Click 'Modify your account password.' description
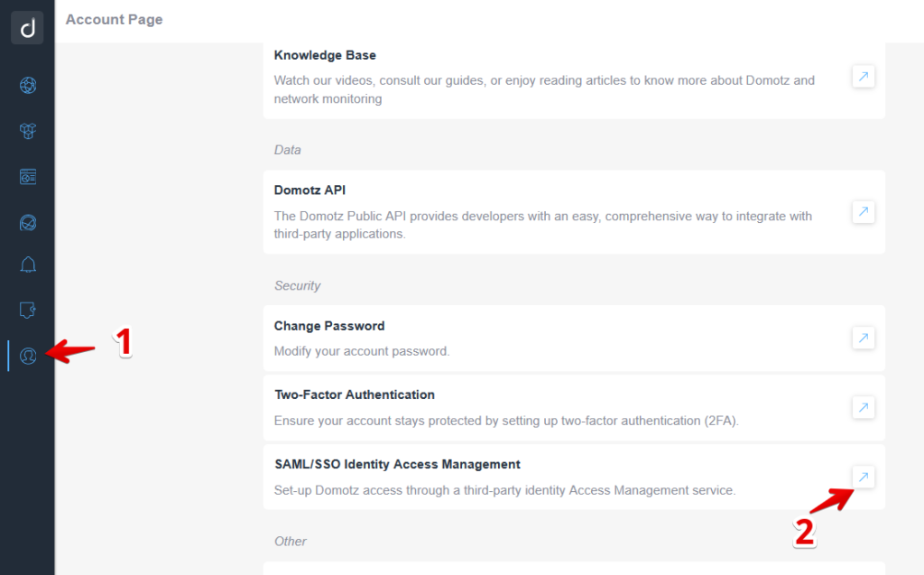The height and width of the screenshot is (575, 924). [x=361, y=351]
